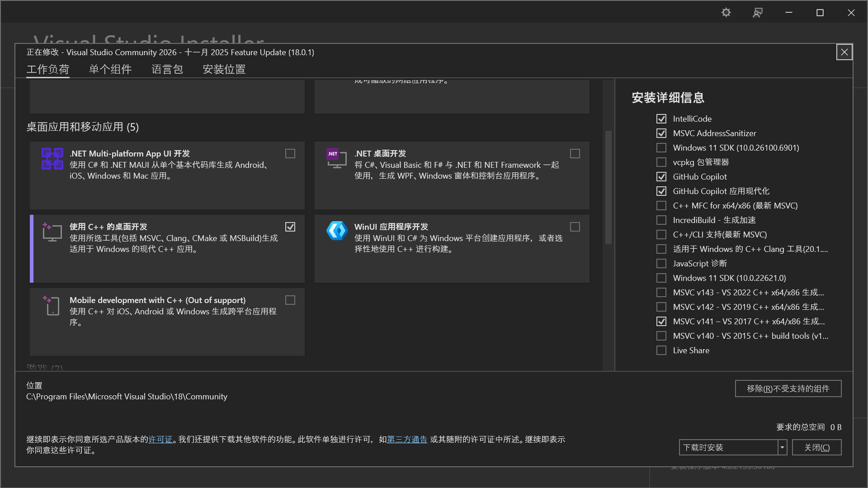
Task: Uncheck the GitHub Copilot component
Action: coord(661,177)
